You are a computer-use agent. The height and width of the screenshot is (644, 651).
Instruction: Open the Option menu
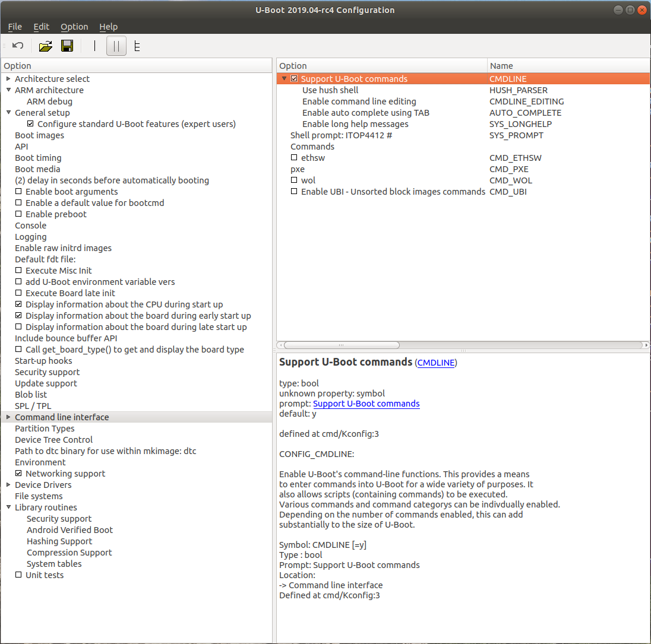pyautogui.click(x=74, y=27)
